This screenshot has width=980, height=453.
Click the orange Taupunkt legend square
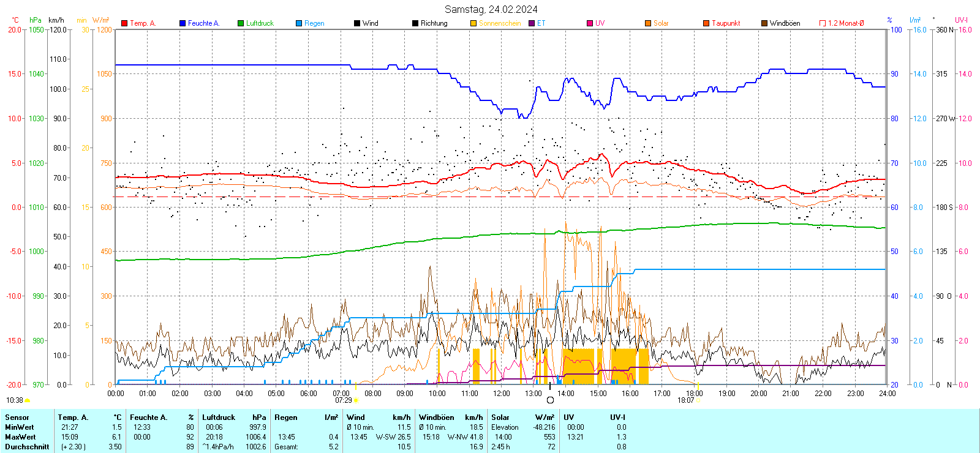click(706, 23)
